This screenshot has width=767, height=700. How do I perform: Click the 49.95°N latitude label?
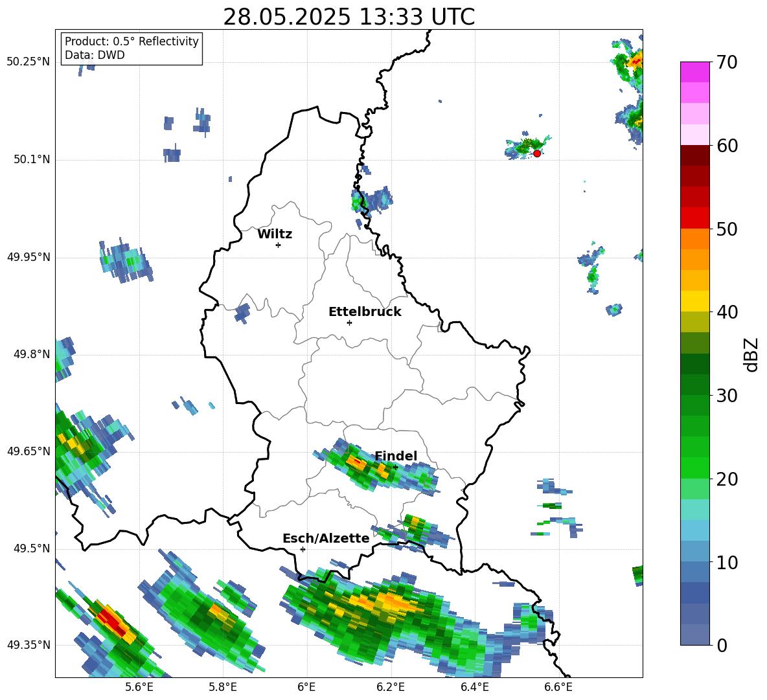29,257
